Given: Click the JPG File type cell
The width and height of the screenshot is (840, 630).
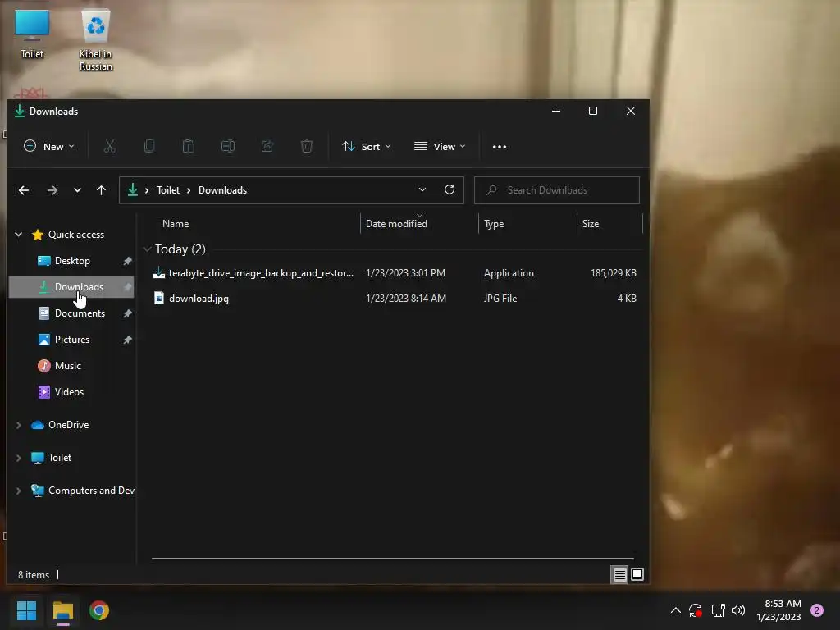Looking at the screenshot, I should click(500, 299).
